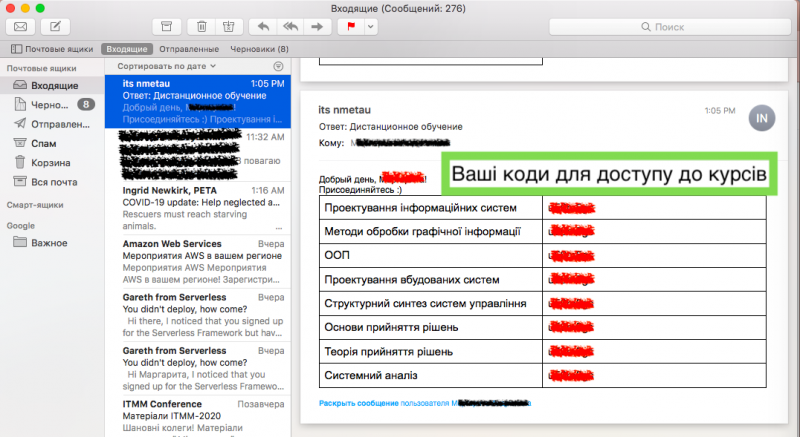This screenshot has height=437, width=800.
Task: Click Структурний синтез систем управління cell
Action: [431, 303]
